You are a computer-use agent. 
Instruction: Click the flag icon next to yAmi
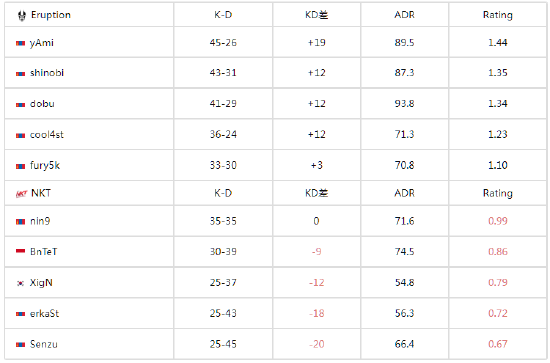point(20,43)
